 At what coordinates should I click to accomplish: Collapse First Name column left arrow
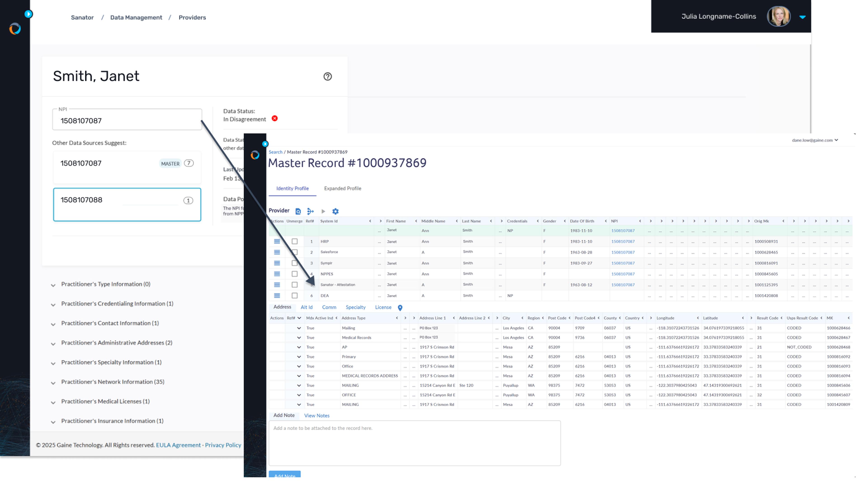coord(416,221)
